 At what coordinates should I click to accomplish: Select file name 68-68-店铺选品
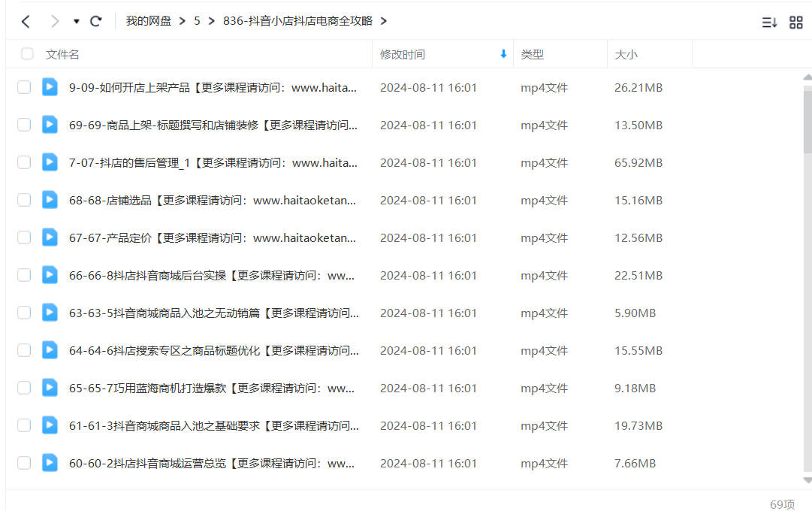tap(213, 201)
